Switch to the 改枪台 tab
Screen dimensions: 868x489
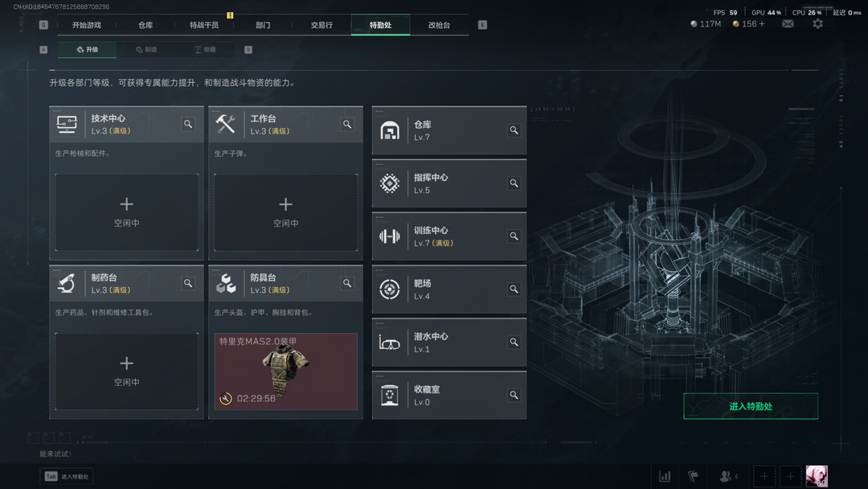pos(439,25)
